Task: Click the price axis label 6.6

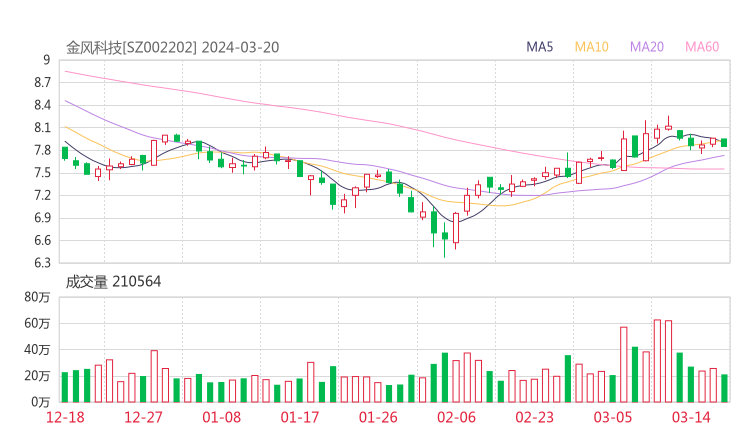Action: point(42,240)
